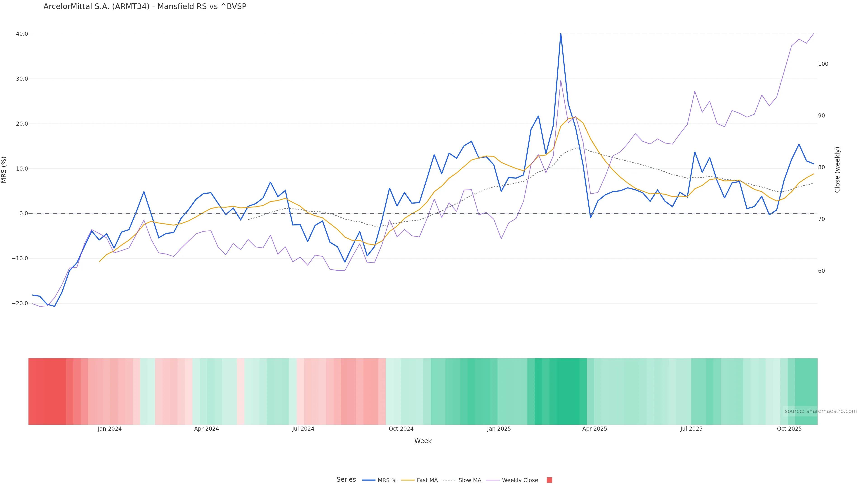Image resolution: width=868 pixels, height=488 pixels.
Task: Select the Jul 2024 x-axis label
Action: pos(303,429)
